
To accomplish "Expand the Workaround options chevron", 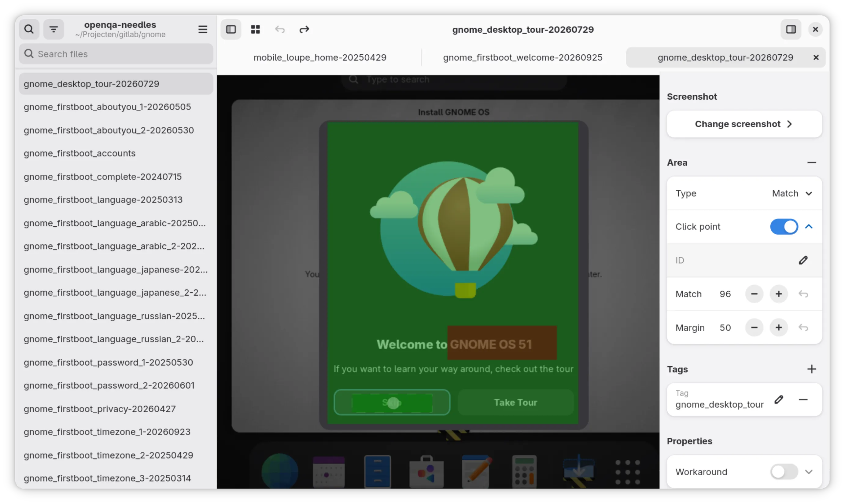I will click(809, 471).
